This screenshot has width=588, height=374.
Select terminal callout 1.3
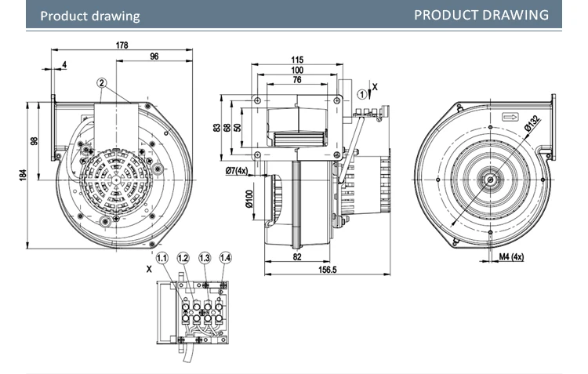pyautogui.click(x=205, y=258)
